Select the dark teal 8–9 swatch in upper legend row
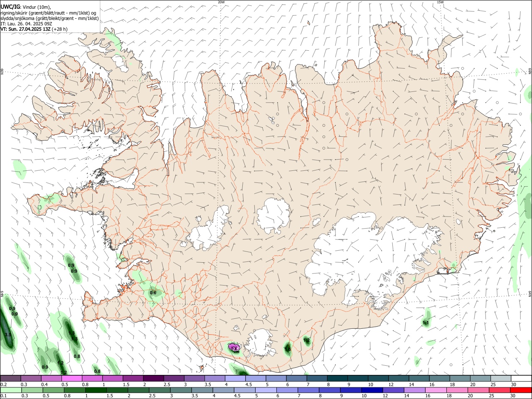 click(x=337, y=379)
